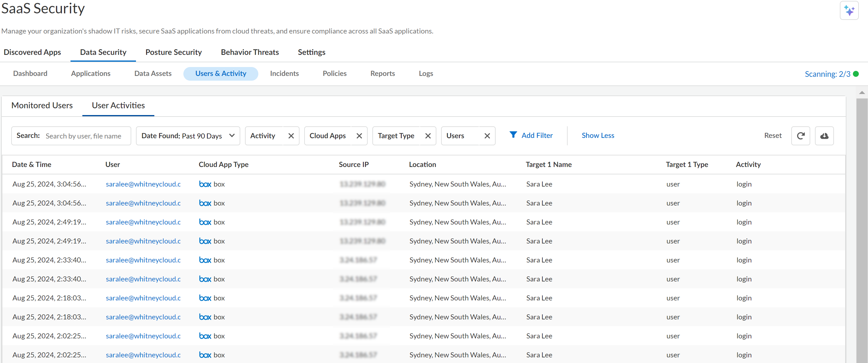This screenshot has height=363, width=868.
Task: Open first saralee@whitneycloud user link
Action: (143, 184)
